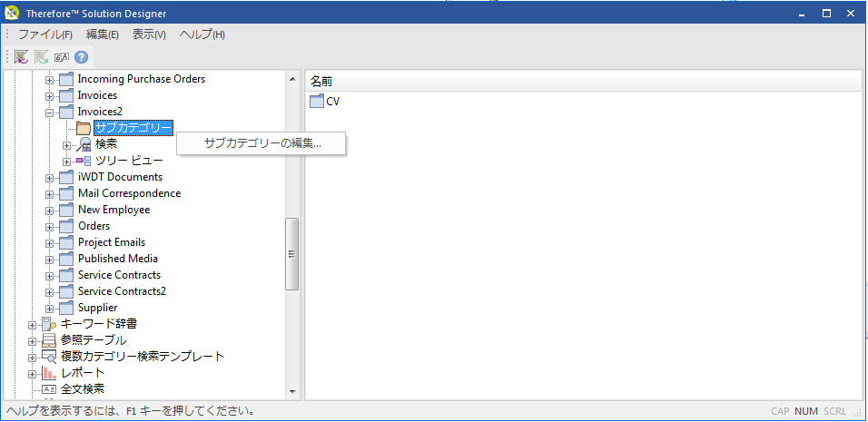
Task: Click the Supplier folder icon
Action: click(x=66, y=308)
